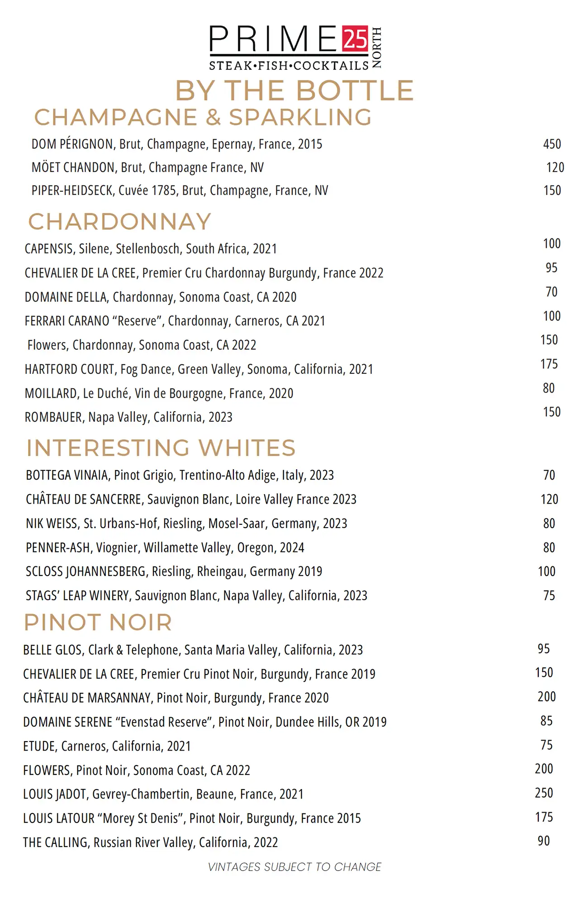
Task: Click Château de Sancerre Sauvignon Blanc
Action: point(191,499)
